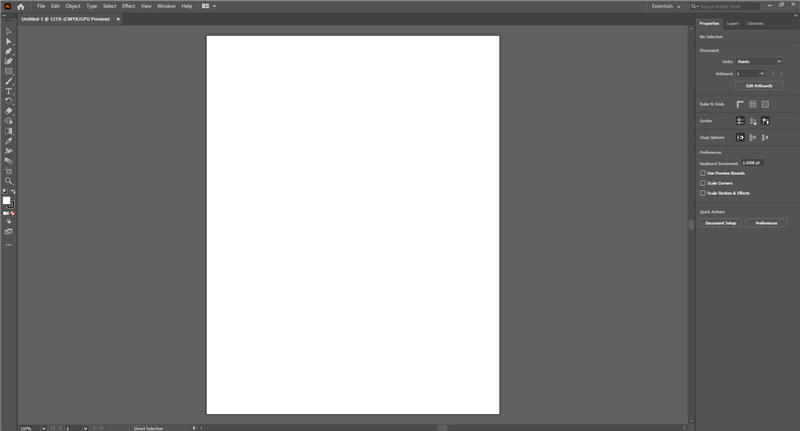The width and height of the screenshot is (800, 431).
Task: Select the Type tool
Action: point(9,91)
